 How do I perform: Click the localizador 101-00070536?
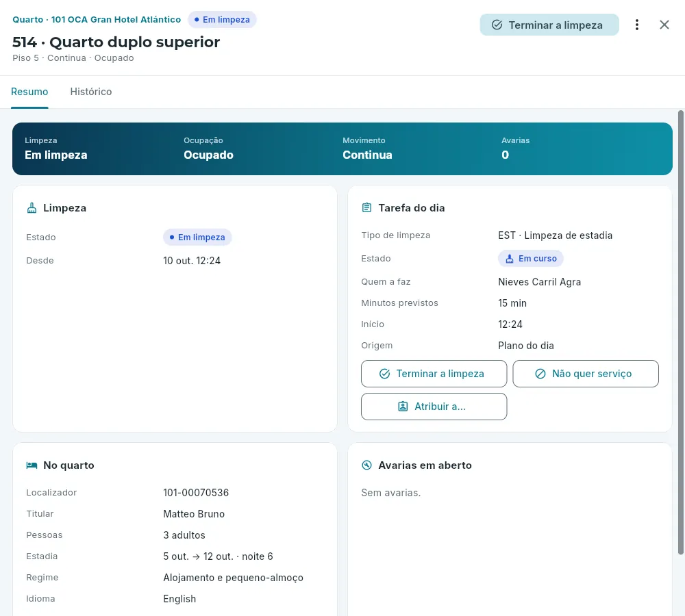[x=196, y=493]
